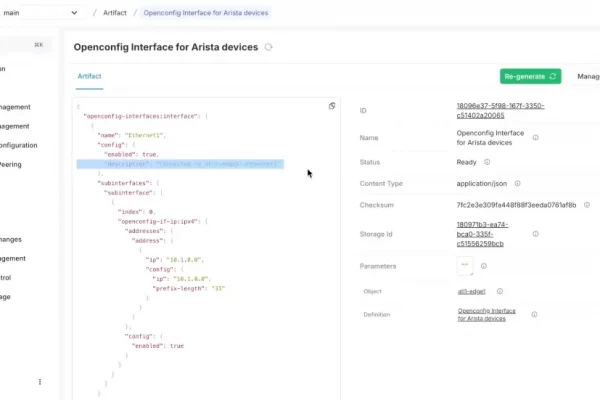Click the refresh icon beside the page title
The height and width of the screenshot is (400, 600).
click(269, 47)
